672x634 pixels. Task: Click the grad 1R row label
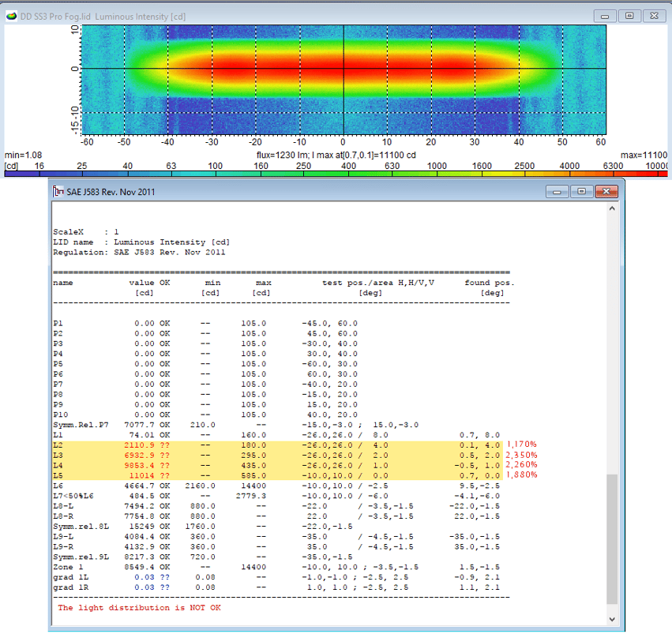pos(71,587)
